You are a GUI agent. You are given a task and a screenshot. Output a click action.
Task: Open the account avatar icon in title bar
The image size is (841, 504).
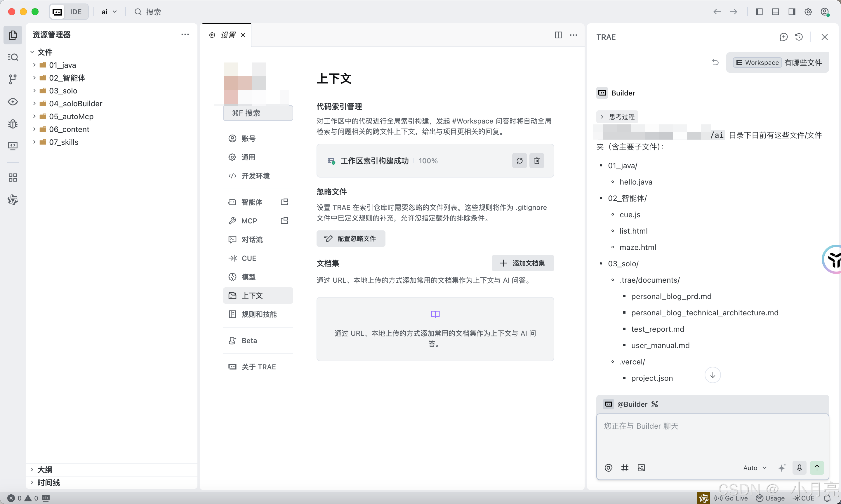click(825, 12)
